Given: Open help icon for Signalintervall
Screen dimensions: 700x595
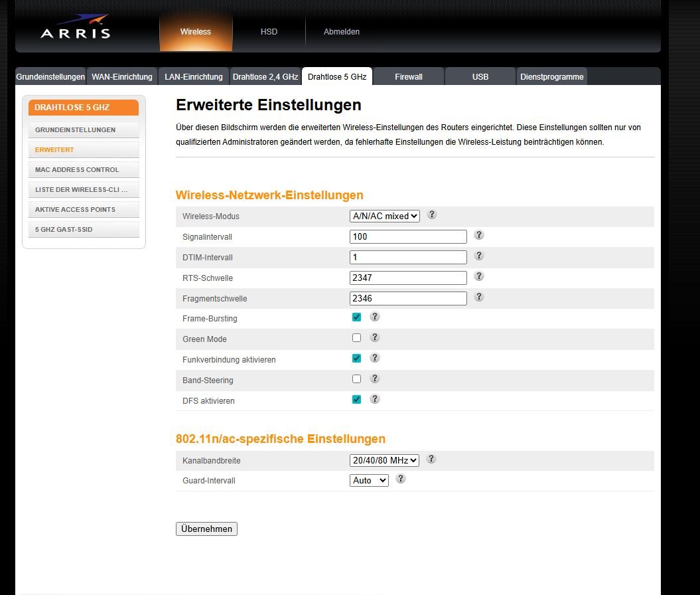Looking at the screenshot, I should tap(479, 235).
